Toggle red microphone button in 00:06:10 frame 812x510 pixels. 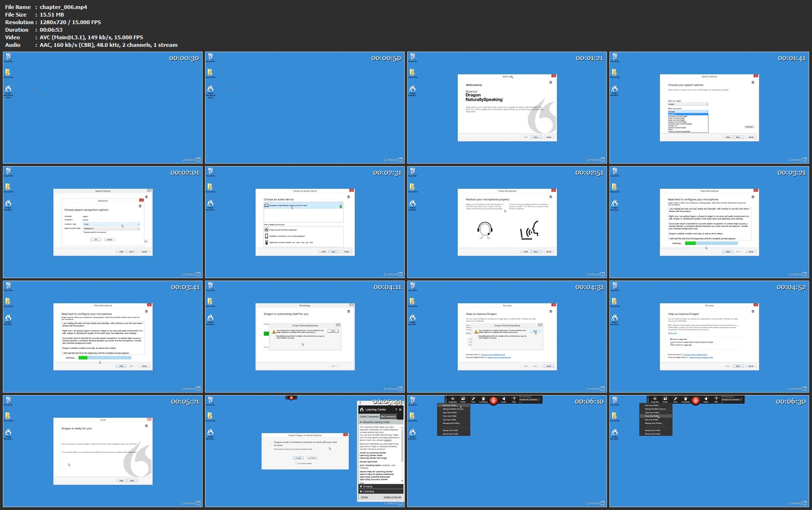point(493,400)
